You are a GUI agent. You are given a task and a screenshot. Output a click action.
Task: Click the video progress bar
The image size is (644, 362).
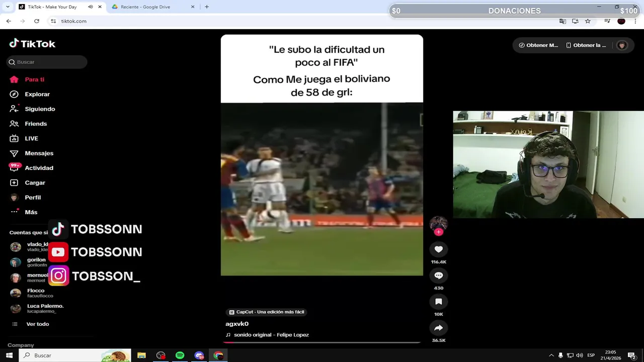point(322,342)
